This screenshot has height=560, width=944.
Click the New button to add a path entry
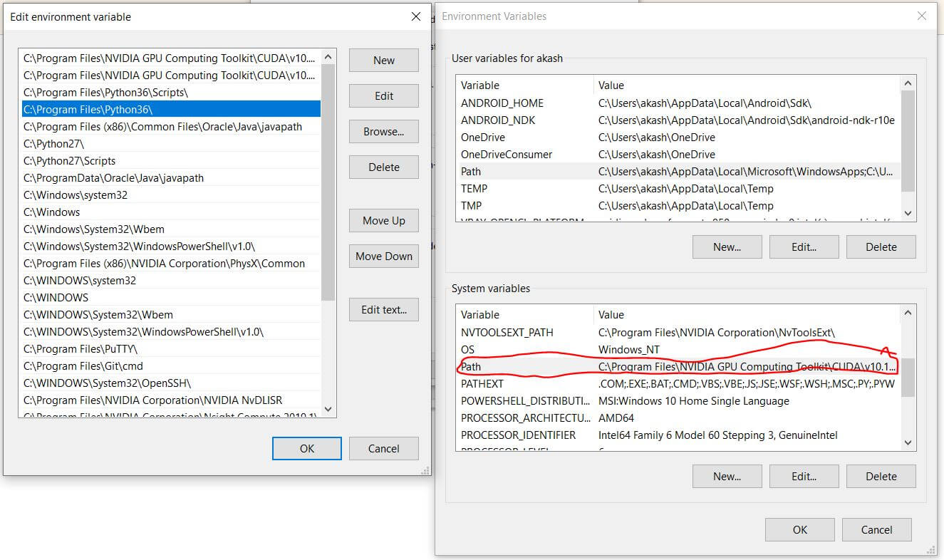[x=383, y=60]
